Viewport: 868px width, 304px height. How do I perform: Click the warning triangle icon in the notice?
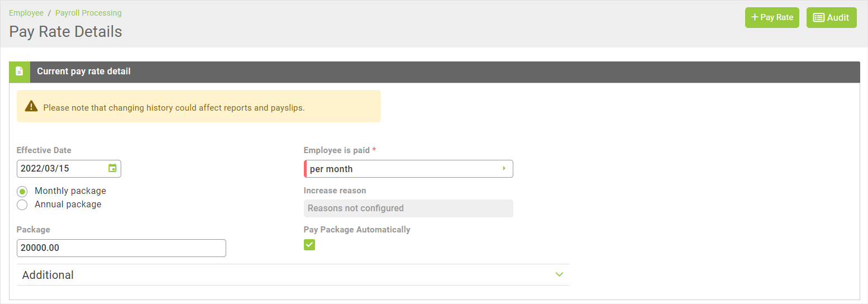point(31,106)
